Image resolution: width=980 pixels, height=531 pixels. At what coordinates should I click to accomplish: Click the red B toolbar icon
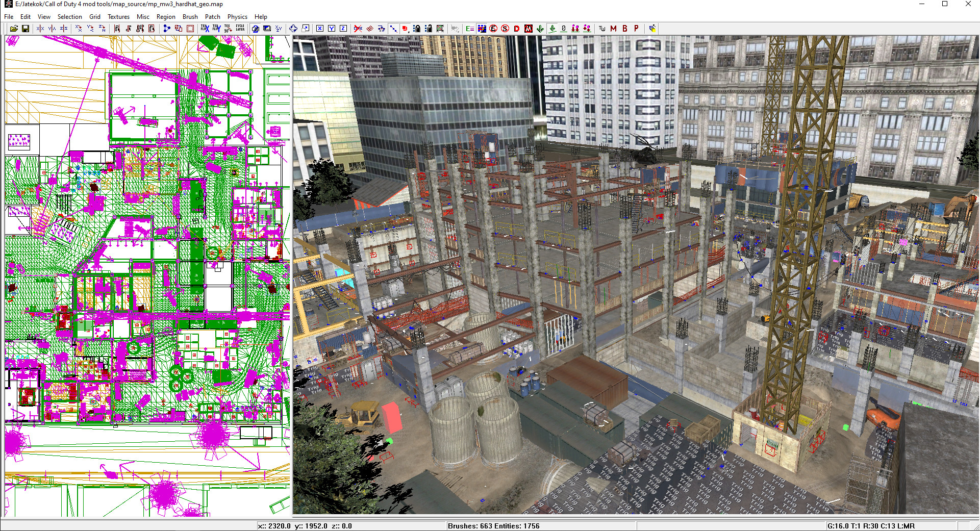tap(625, 29)
